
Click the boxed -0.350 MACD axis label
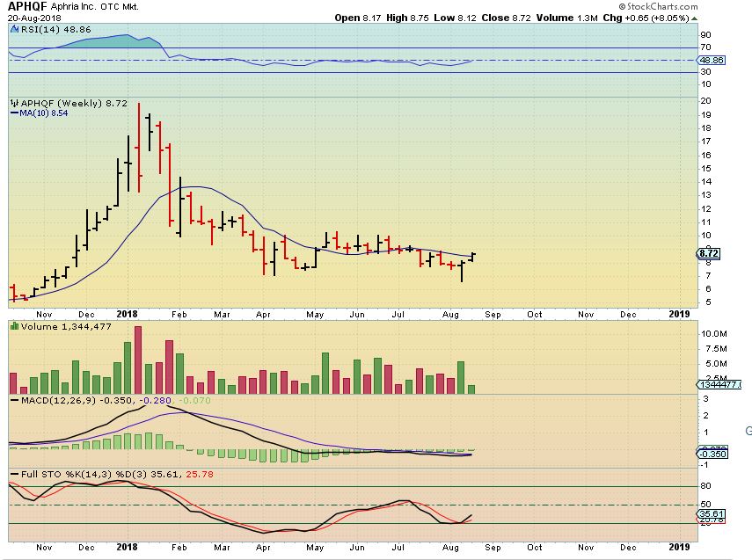coord(712,454)
